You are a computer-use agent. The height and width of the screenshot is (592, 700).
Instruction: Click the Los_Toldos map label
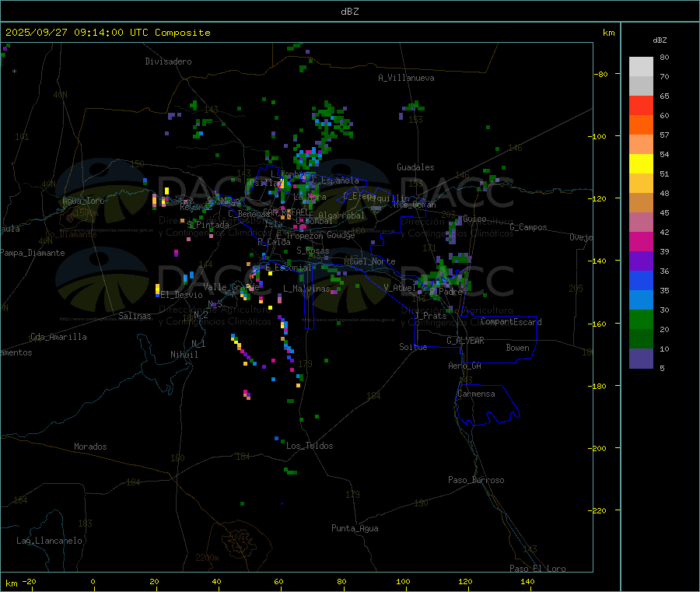[310, 446]
